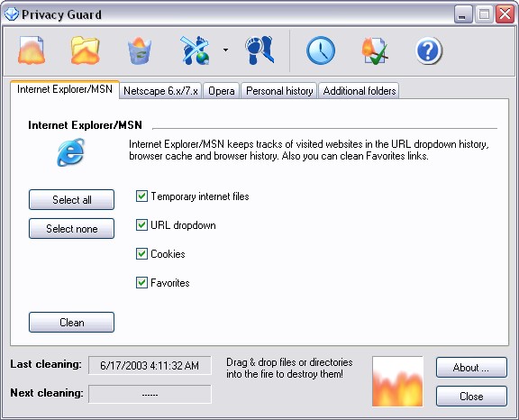Uncheck Temporary internet files checkbox
Screen dimensions: 519x420
coord(141,196)
